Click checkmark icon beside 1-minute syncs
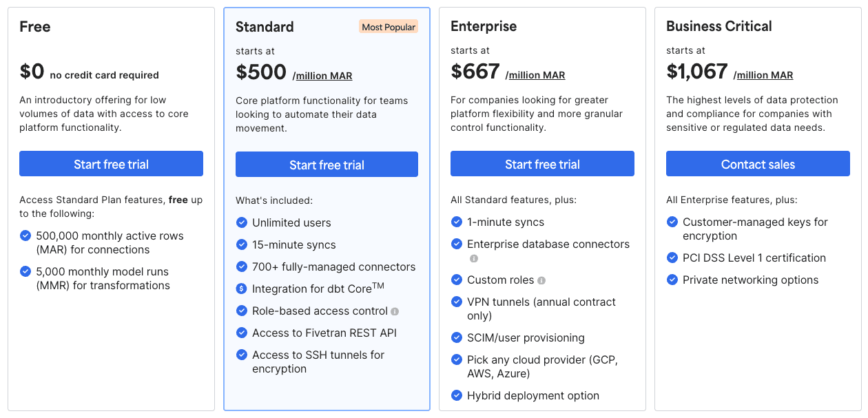This screenshot has height=418, width=868. point(456,222)
